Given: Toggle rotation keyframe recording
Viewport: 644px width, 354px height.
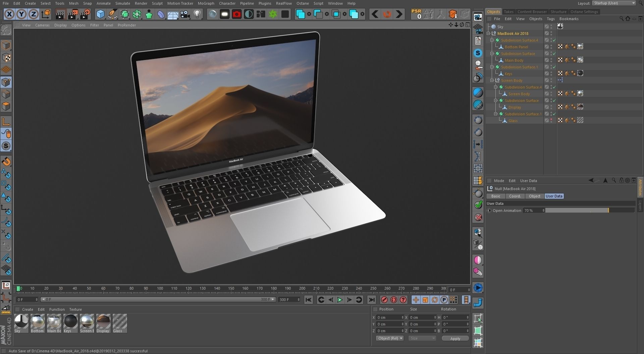Looking at the screenshot, I should point(434,300).
